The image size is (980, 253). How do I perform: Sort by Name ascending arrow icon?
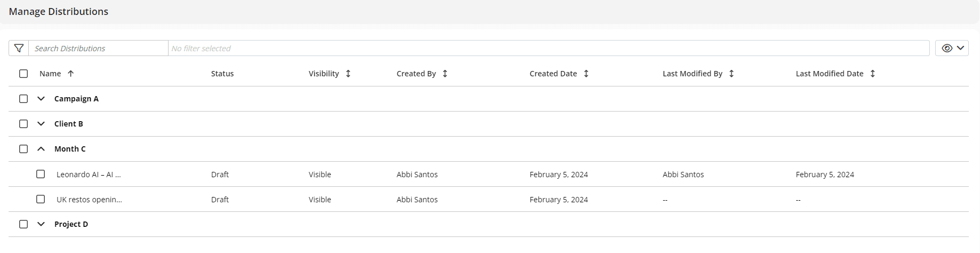70,74
